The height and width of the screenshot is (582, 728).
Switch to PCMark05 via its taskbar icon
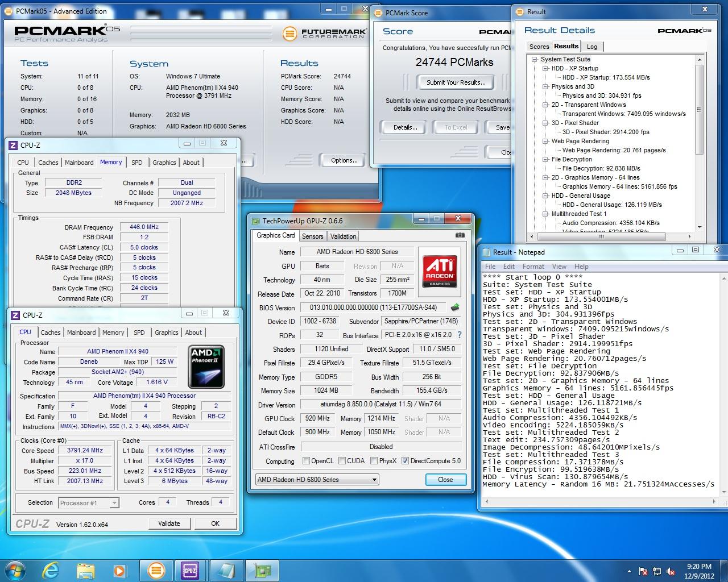(x=156, y=570)
